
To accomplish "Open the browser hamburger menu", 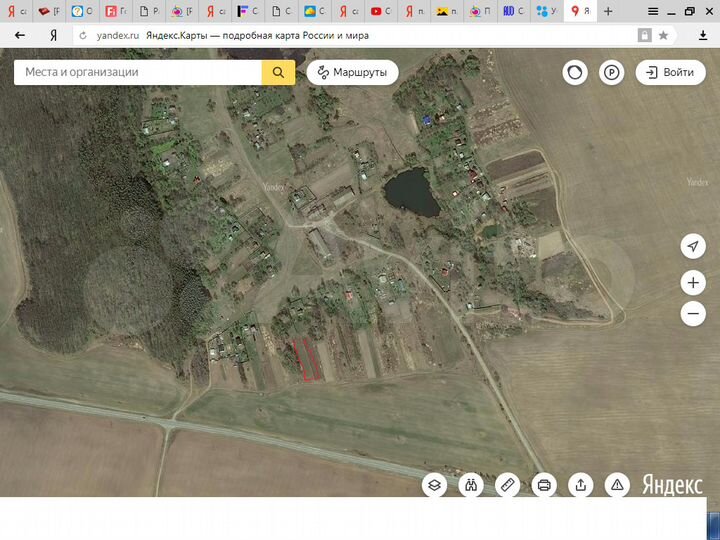I will pos(652,11).
